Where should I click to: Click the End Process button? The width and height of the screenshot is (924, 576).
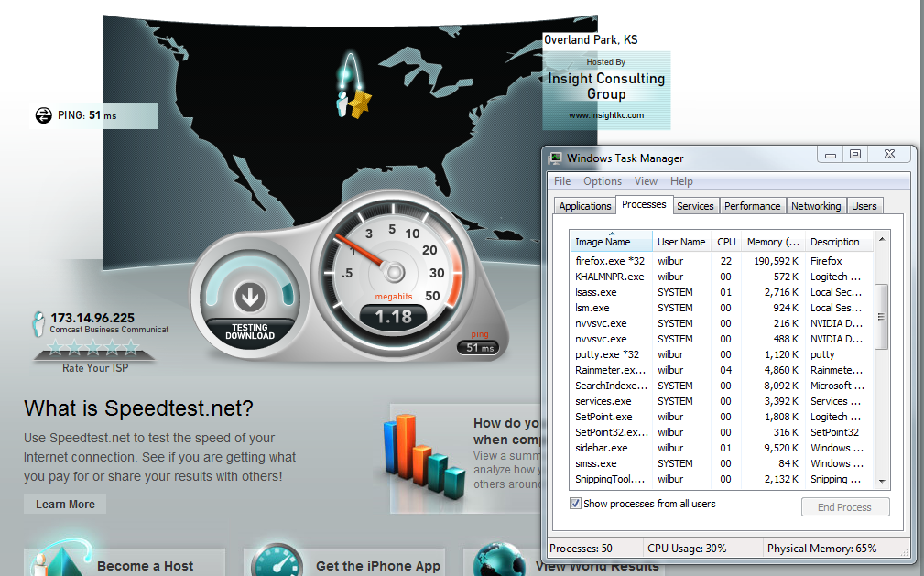pyautogui.click(x=844, y=507)
